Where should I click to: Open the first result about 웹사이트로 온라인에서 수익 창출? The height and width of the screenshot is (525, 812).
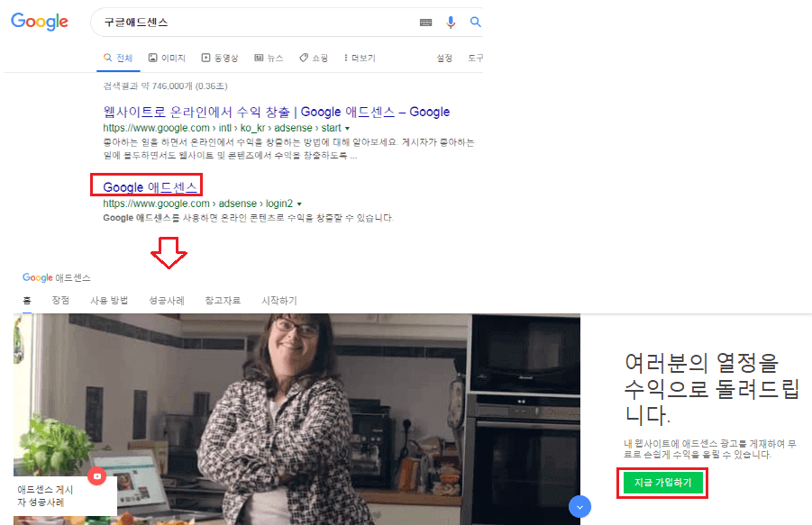pos(277,112)
